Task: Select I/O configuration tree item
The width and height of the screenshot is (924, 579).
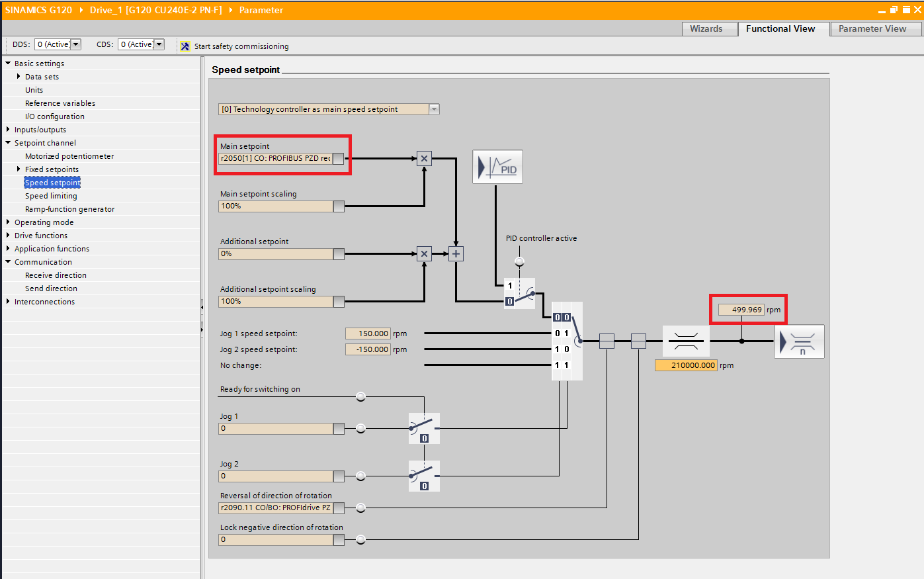Action: click(x=55, y=116)
